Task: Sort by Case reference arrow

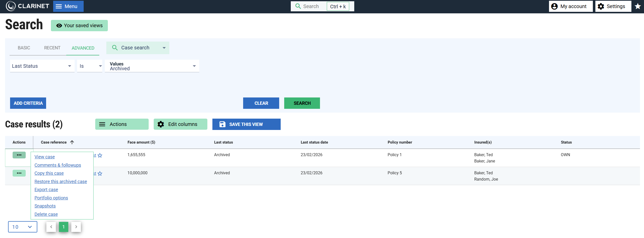Action: (x=72, y=142)
